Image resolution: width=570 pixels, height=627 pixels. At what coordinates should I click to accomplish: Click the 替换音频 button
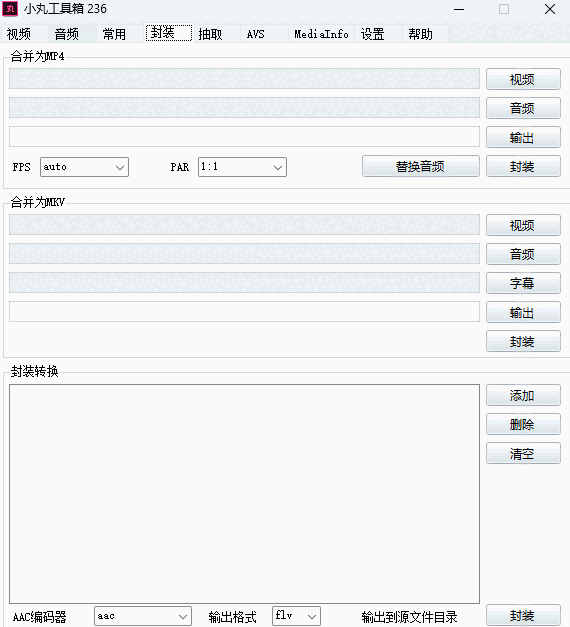pos(421,166)
